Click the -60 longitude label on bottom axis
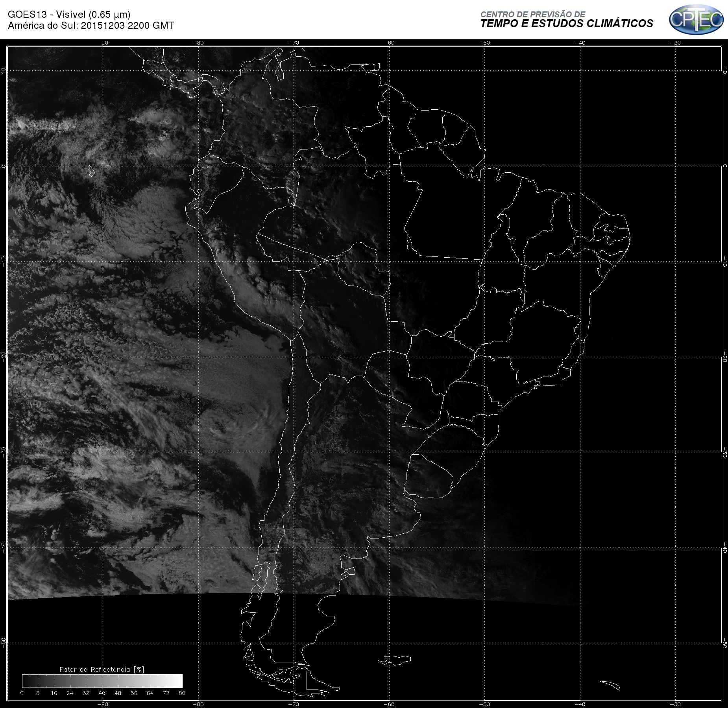728x708 pixels. coord(389,704)
